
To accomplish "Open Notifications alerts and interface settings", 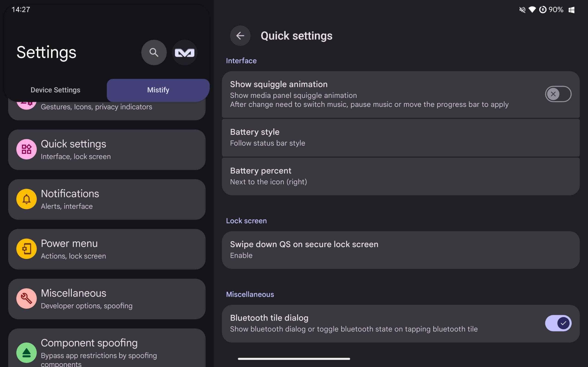I will pos(107,199).
